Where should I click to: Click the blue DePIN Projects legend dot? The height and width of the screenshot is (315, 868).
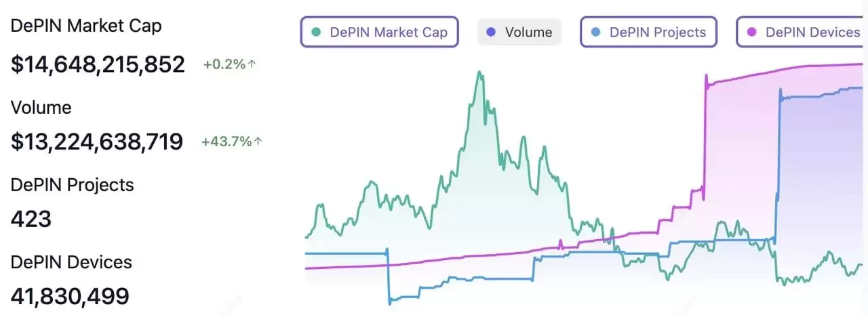coord(596,32)
